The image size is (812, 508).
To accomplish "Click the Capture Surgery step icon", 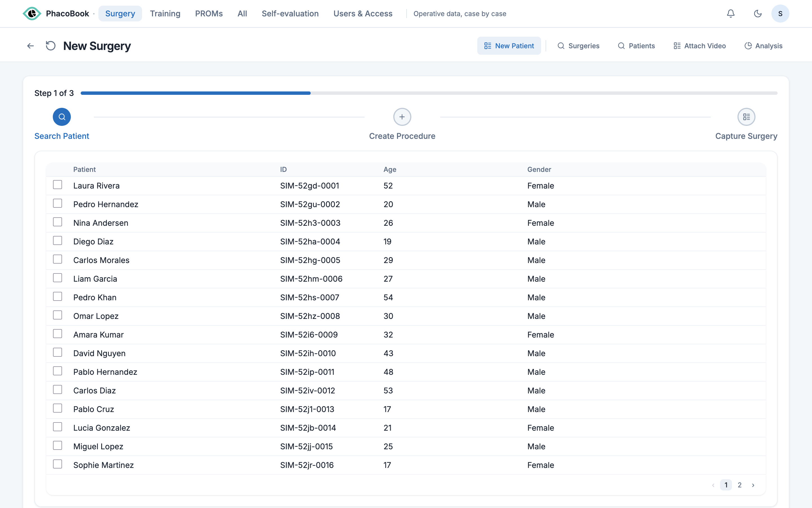I will coord(746,117).
